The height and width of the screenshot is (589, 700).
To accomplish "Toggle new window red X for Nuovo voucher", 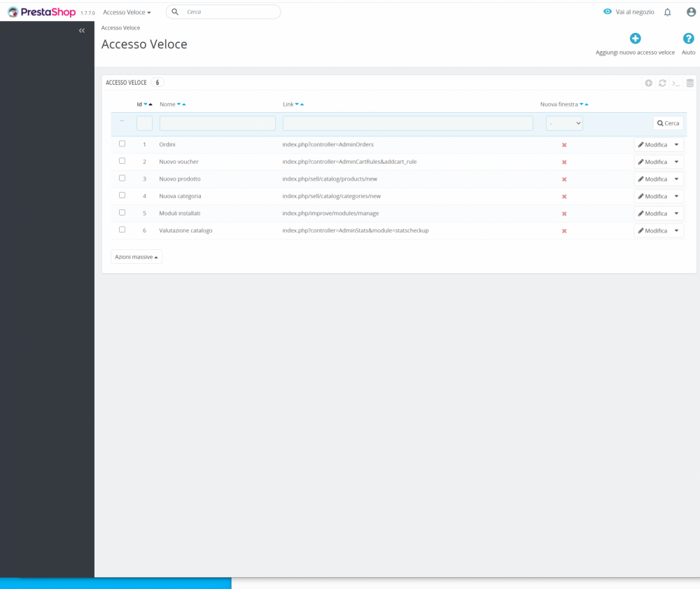I will coord(564,162).
